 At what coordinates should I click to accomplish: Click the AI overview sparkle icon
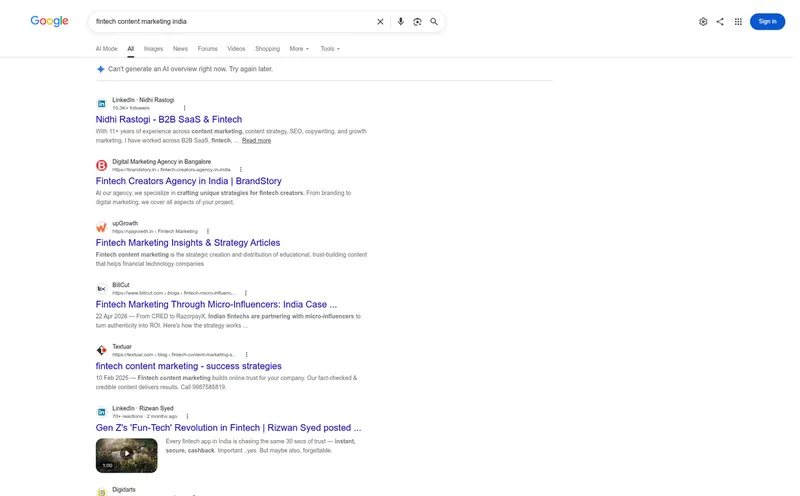[101, 69]
